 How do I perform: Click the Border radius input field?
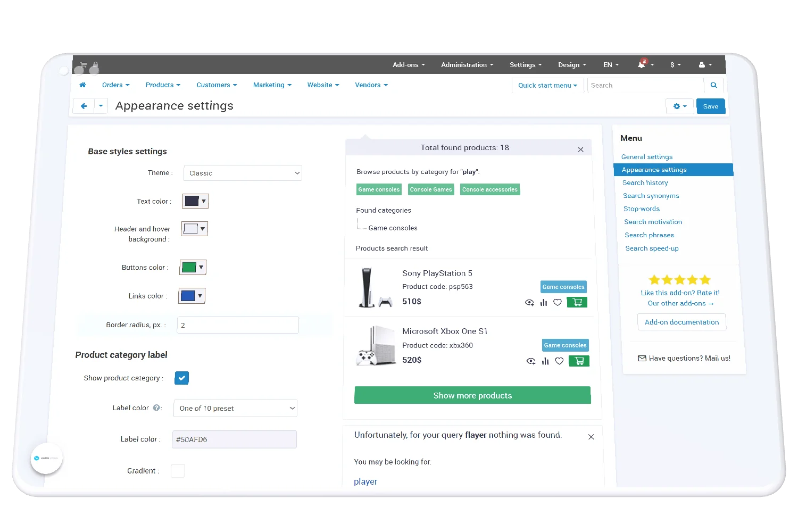(x=237, y=325)
